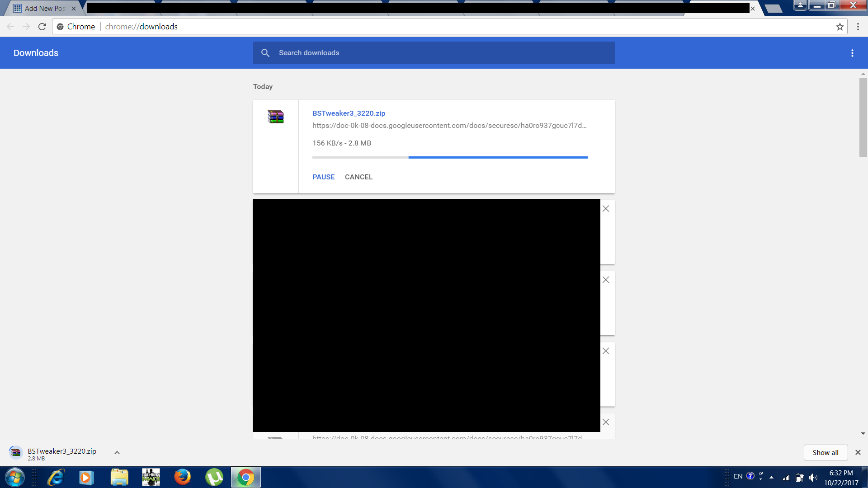868x488 pixels.
Task: Close the third popup overlay
Action: tap(605, 351)
